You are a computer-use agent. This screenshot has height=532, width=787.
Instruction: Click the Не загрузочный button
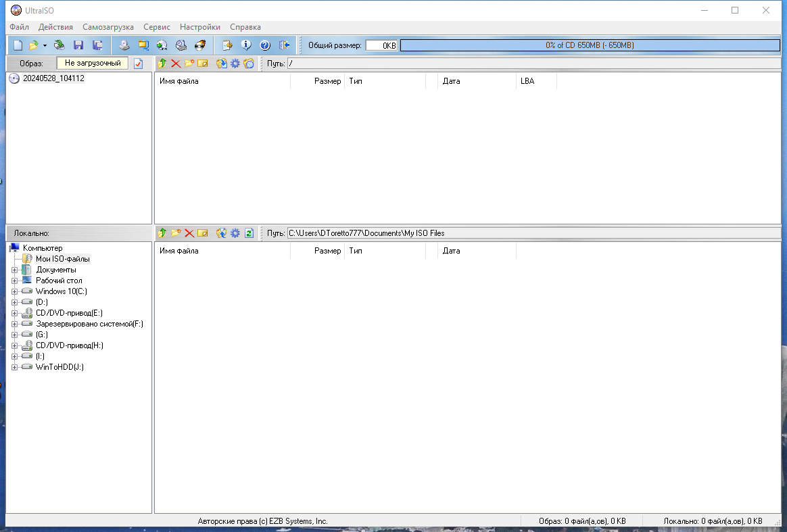point(93,63)
